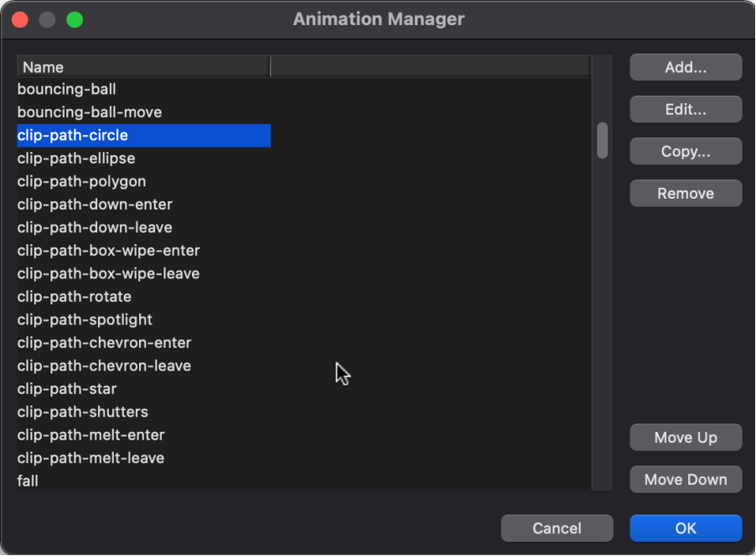Click the list's vertical scrollbar thumb
Viewport: 756px width, 556px height.
point(602,140)
